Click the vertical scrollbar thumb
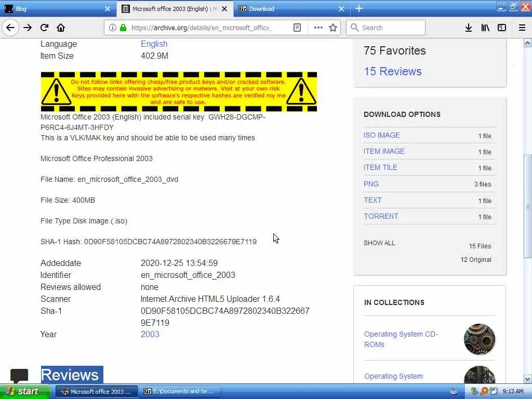 tap(528, 206)
